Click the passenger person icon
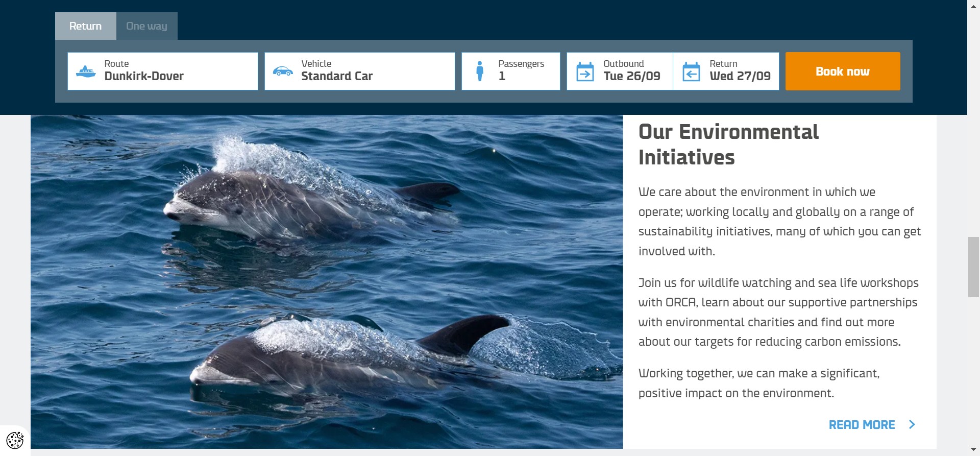 click(480, 71)
